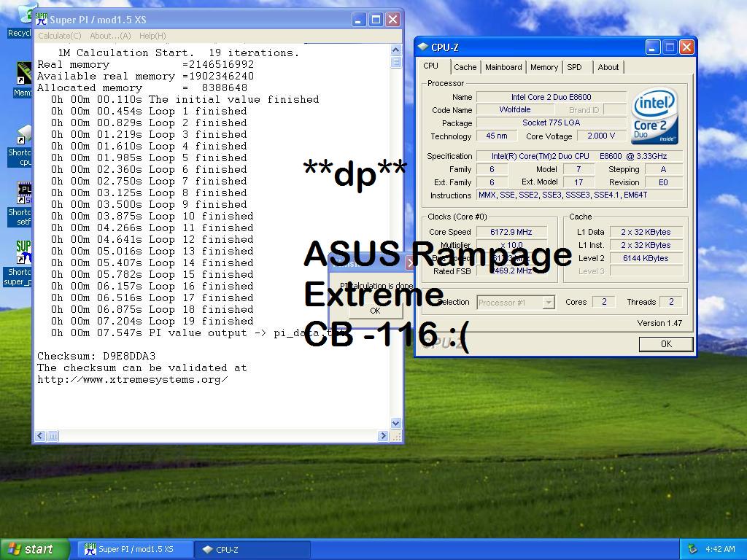Click Super PI vertical scrollbar up arrow
Screen dimensions: 747x560
coord(396,50)
